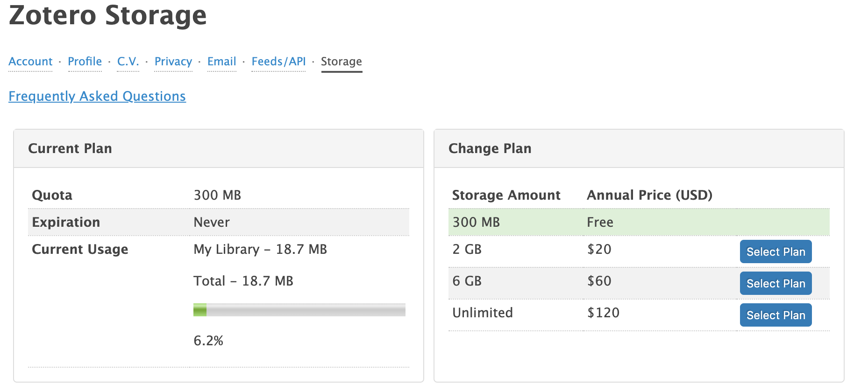Click the "Expiration" row label
Image resolution: width=868 pixels, height=391 pixels.
66,222
